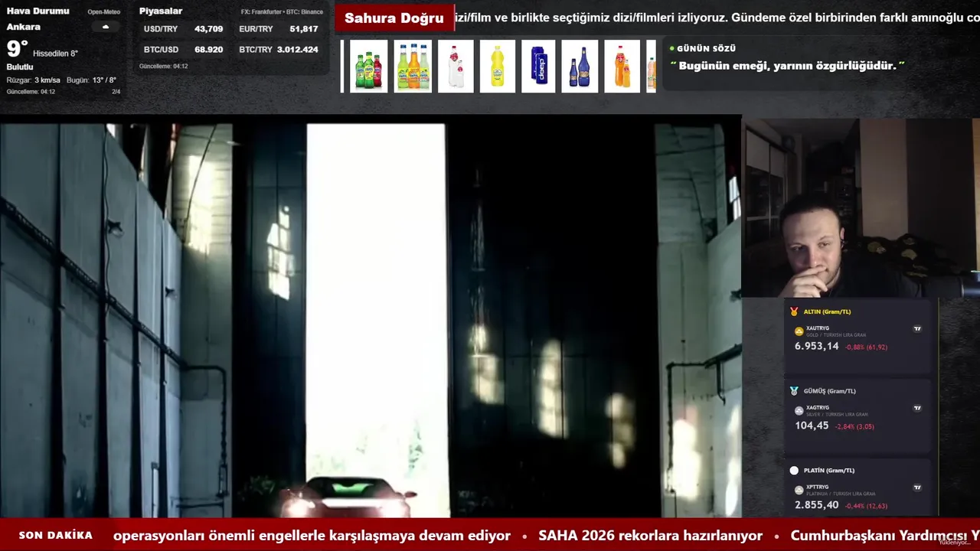Click the 'FX: Frankfurter • BTC: Binance' source text
This screenshot has width=980, height=551.
pos(282,11)
